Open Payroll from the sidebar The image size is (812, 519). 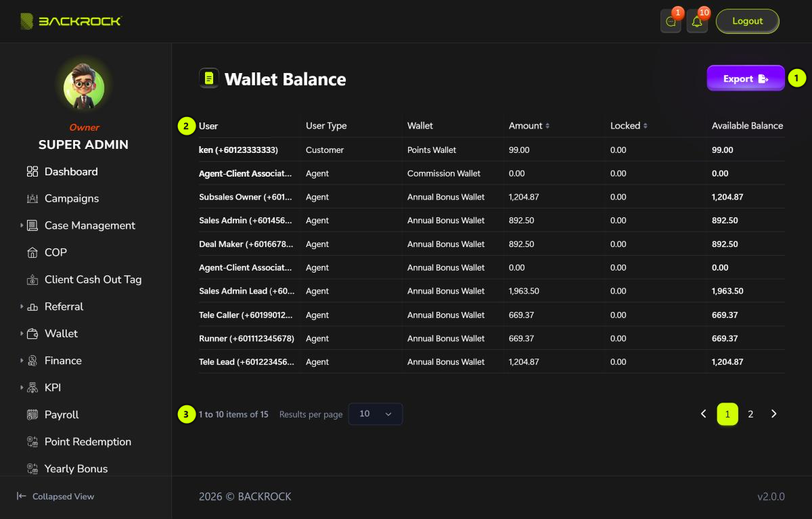(x=62, y=415)
